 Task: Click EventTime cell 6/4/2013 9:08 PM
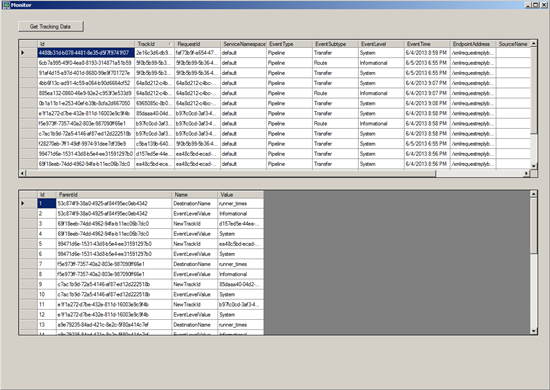tap(427, 103)
